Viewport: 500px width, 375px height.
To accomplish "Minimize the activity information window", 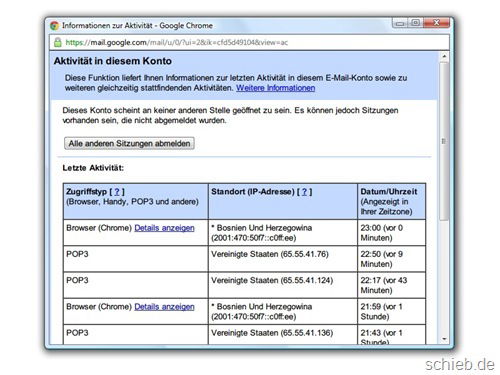I will (x=400, y=23).
